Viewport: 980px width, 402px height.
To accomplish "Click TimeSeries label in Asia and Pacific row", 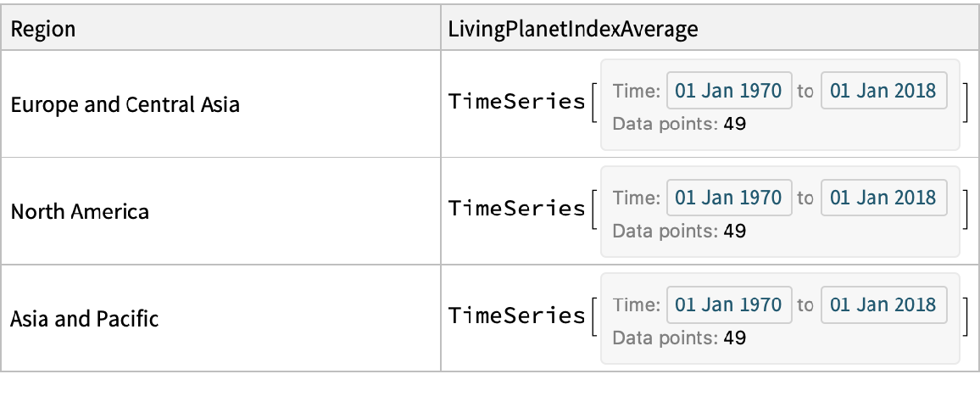I will coord(516,316).
